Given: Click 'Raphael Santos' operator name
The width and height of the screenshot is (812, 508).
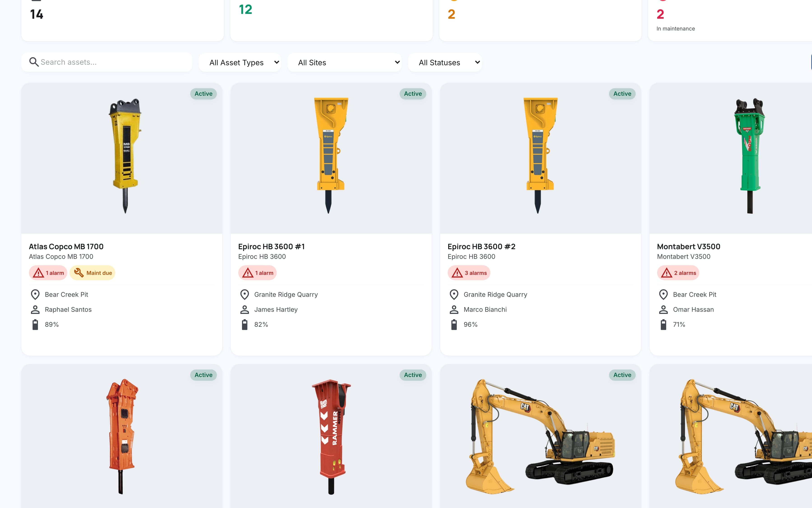Looking at the screenshot, I should [68, 310].
